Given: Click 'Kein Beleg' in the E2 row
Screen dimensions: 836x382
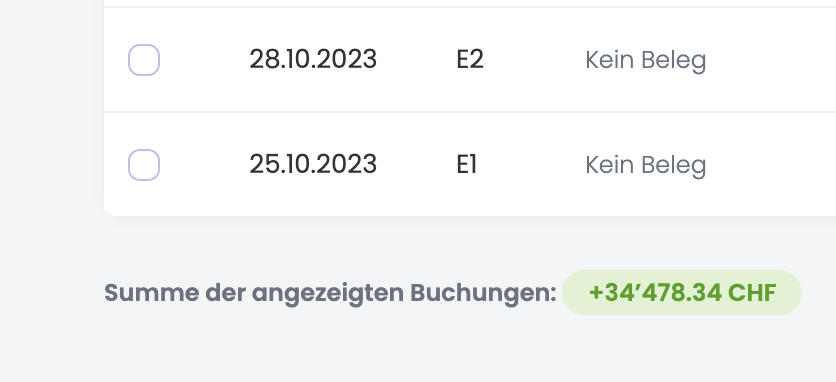Looking at the screenshot, I should point(646,60).
